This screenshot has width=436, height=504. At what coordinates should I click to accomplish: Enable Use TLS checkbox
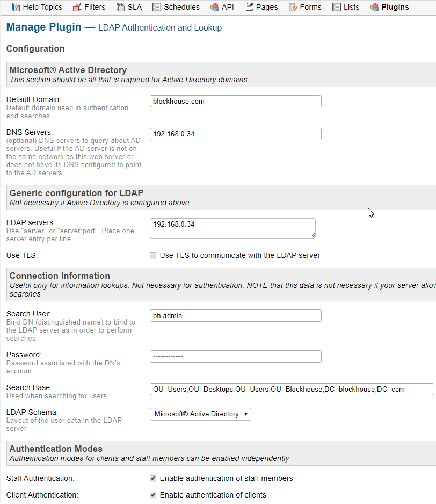[153, 255]
